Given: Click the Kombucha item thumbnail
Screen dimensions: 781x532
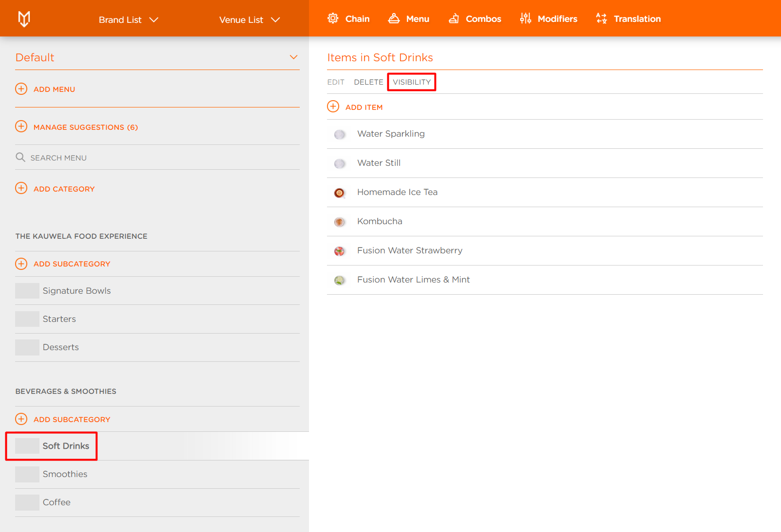Looking at the screenshot, I should [x=340, y=222].
